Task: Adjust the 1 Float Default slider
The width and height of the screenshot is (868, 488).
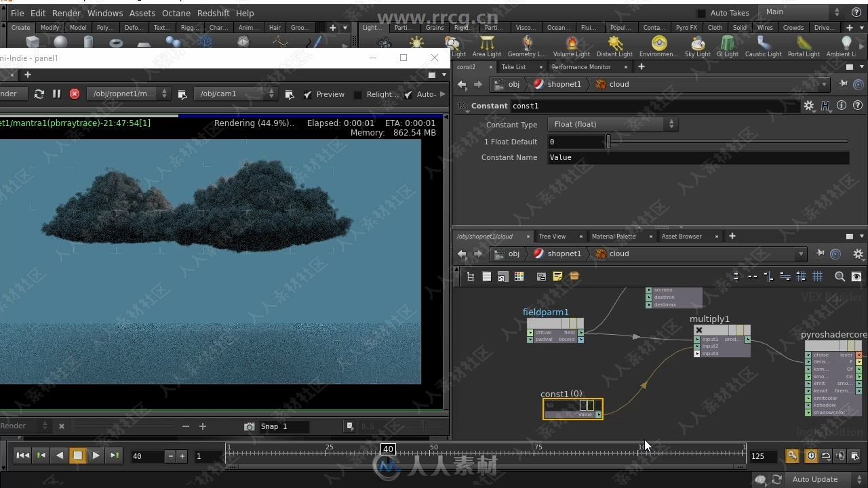Action: tap(728, 142)
